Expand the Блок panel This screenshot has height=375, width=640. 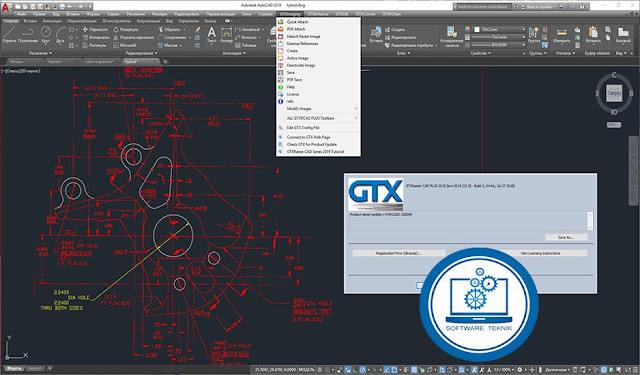point(404,53)
